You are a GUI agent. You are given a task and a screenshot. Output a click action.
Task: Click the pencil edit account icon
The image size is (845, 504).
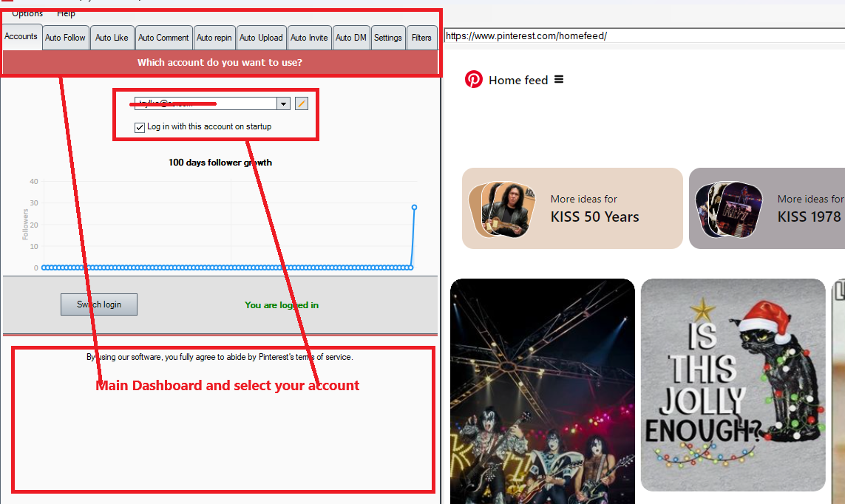click(x=301, y=104)
